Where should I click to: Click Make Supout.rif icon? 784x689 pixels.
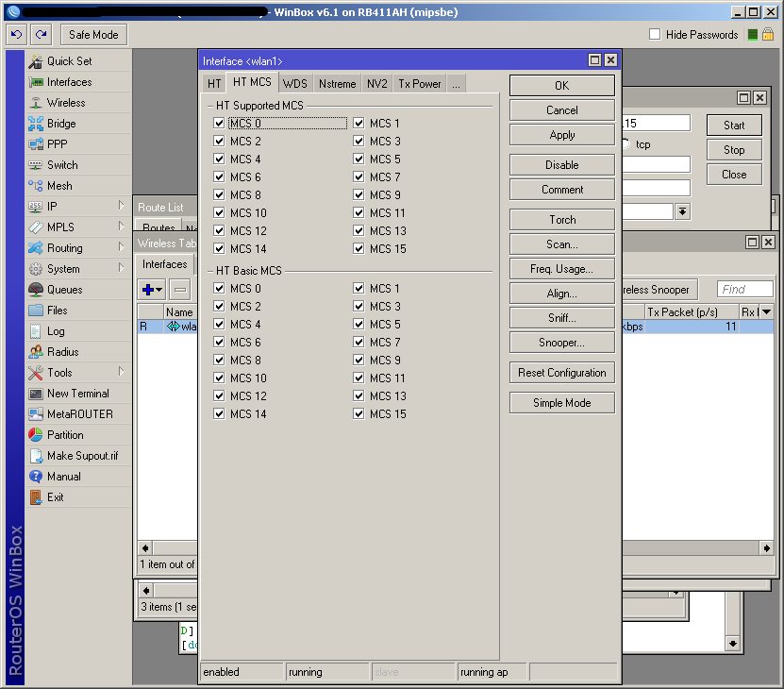pos(36,456)
